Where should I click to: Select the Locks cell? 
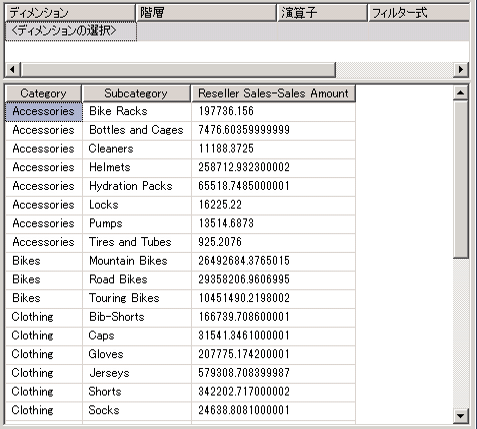[x=137, y=205]
